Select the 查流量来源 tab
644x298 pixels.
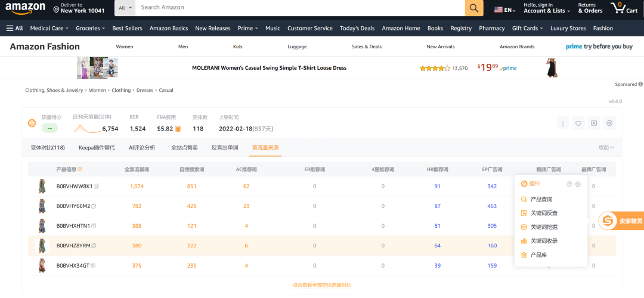265,147
